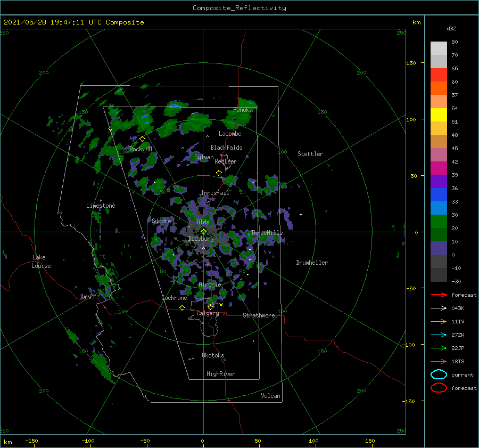Click the yellow diamond marker below RedDeer

[219, 173]
